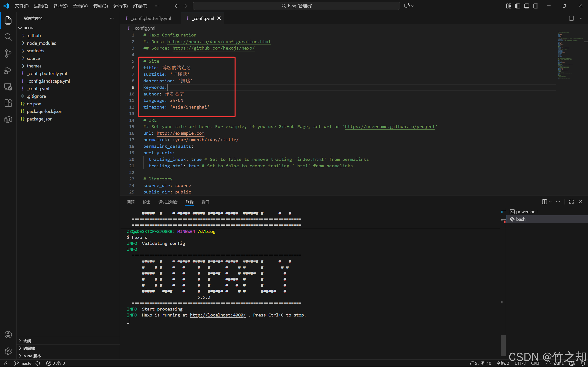588x367 pixels.
Task: Open Run and Debug view
Action: click(x=8, y=70)
